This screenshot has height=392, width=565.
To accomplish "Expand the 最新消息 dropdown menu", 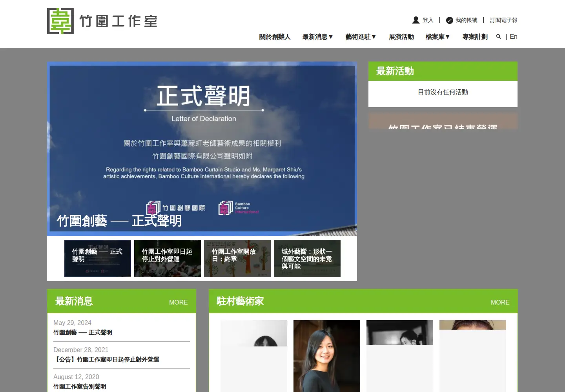I will click(317, 37).
